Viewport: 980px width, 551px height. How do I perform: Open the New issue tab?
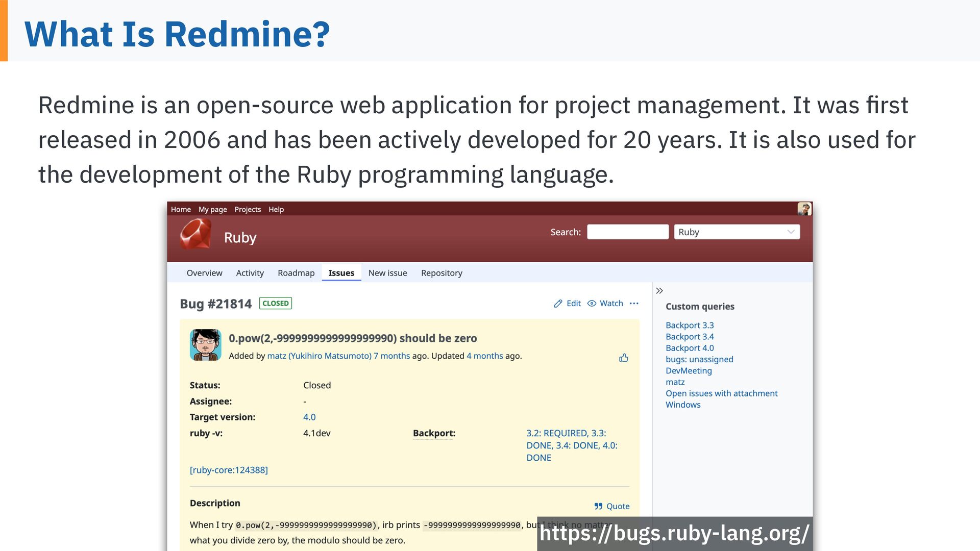coord(388,273)
